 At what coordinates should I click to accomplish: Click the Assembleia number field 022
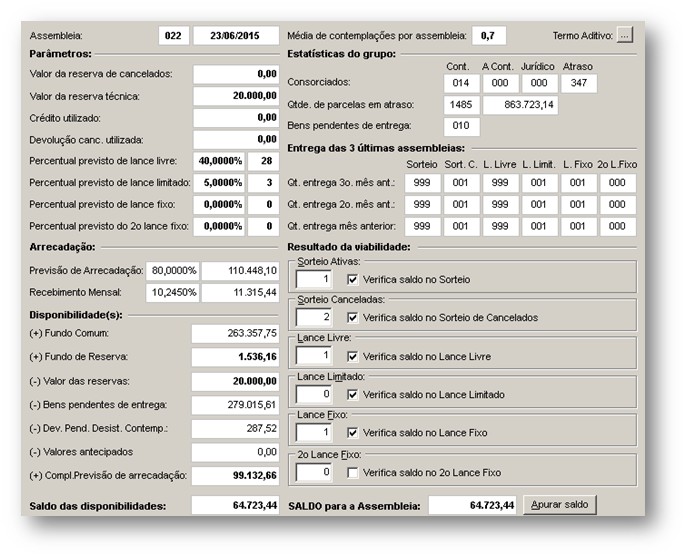(174, 35)
